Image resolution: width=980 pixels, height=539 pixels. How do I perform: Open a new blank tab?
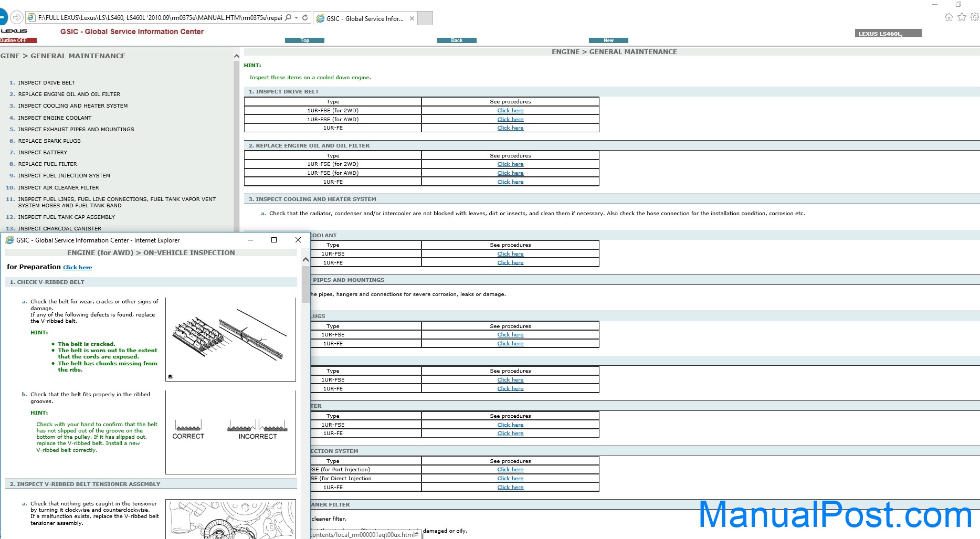pos(425,18)
